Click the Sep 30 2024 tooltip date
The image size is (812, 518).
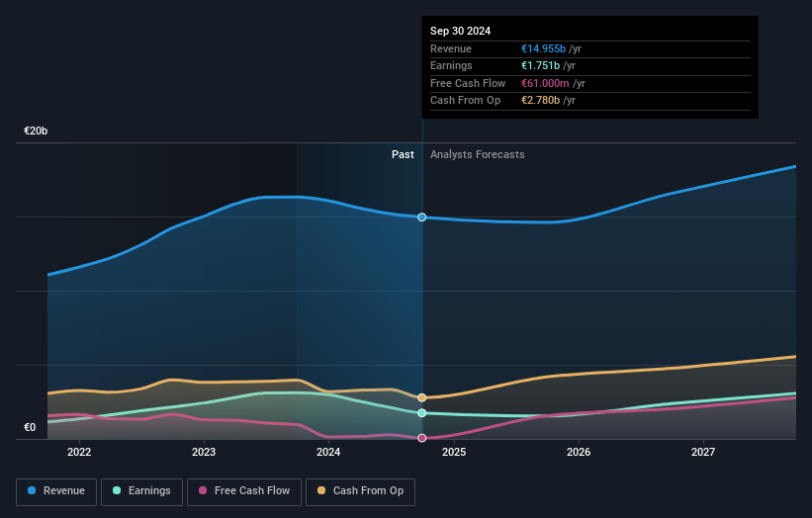tap(460, 31)
